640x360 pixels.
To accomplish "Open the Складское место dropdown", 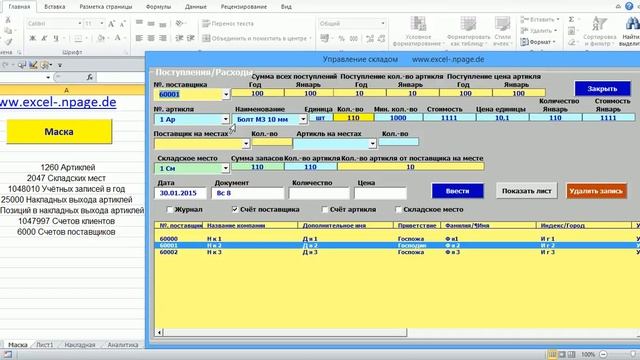I will coord(225,168).
